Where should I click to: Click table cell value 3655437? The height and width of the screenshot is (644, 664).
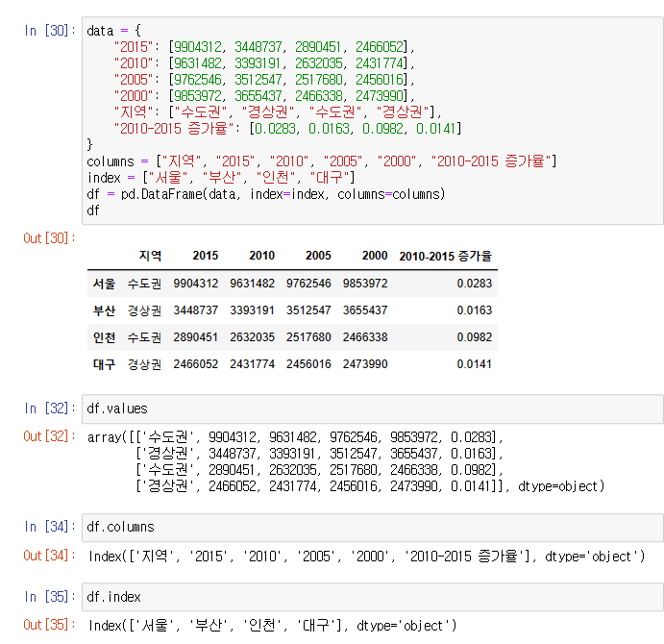(x=365, y=310)
